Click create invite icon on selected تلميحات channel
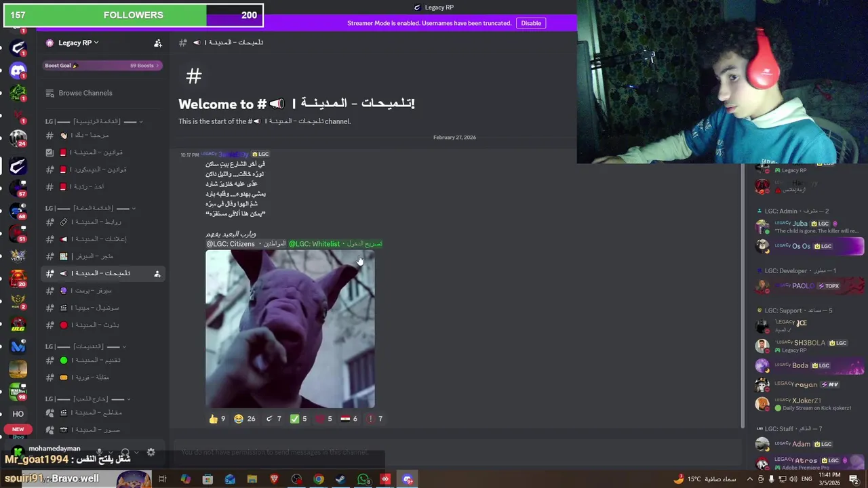Image resolution: width=868 pixels, height=488 pixels. tap(157, 273)
